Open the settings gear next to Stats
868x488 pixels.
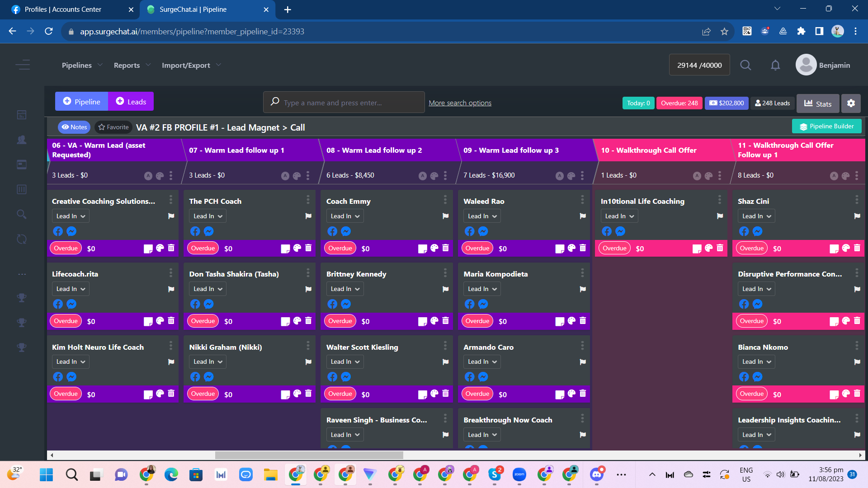[x=851, y=103]
